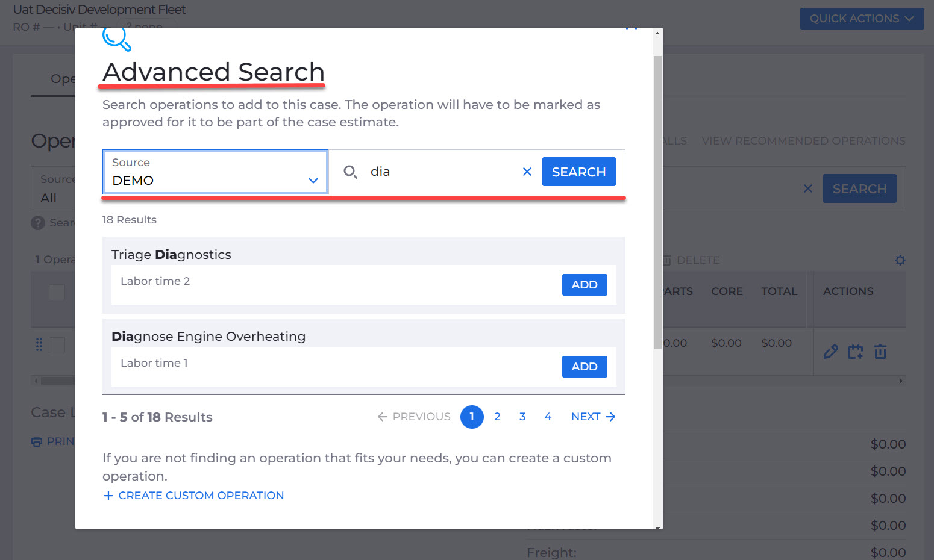Go to results page 4
This screenshot has width=934, height=560.
(x=548, y=417)
